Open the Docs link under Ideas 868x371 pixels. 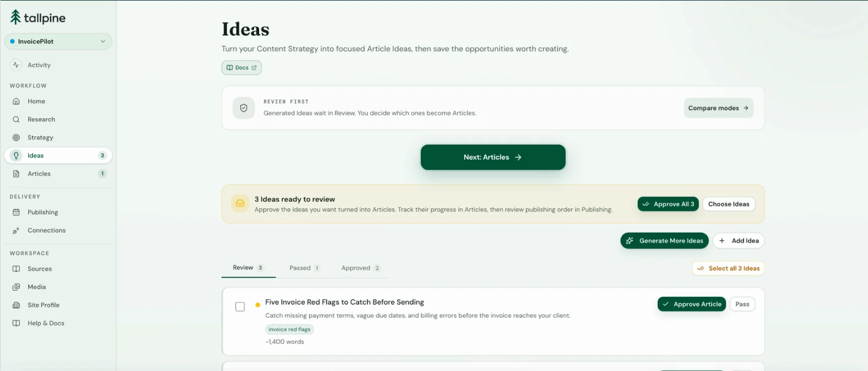click(241, 67)
